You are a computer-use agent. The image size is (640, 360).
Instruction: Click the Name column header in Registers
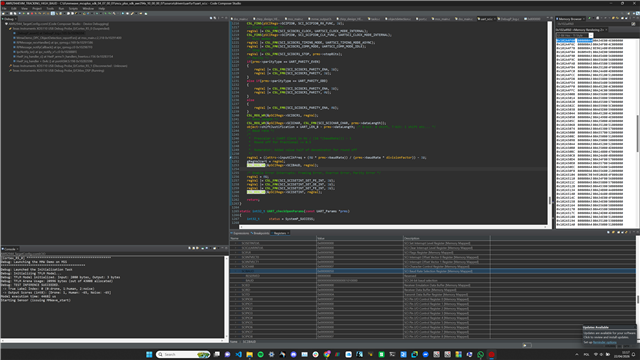[x=273, y=238]
